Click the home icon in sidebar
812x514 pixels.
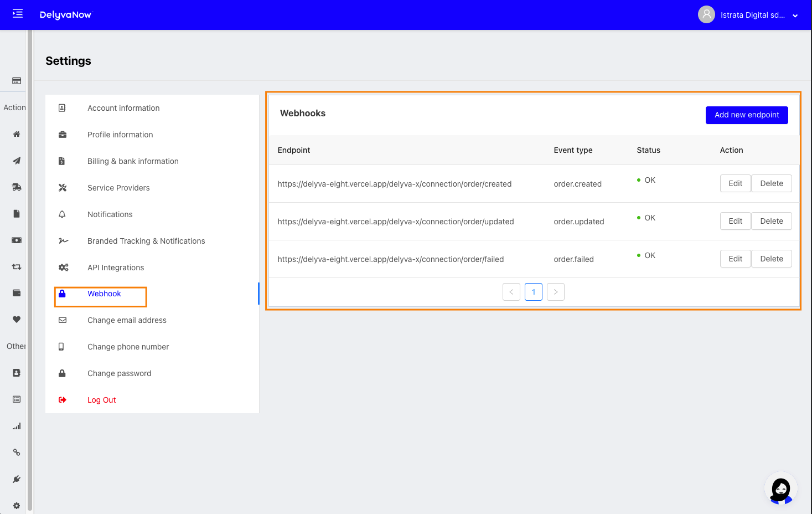click(x=17, y=134)
